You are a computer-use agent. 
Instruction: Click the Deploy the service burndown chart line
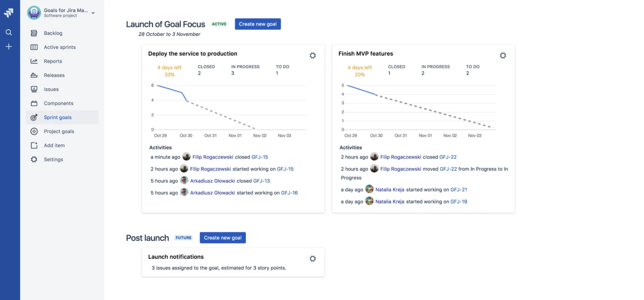170,89
